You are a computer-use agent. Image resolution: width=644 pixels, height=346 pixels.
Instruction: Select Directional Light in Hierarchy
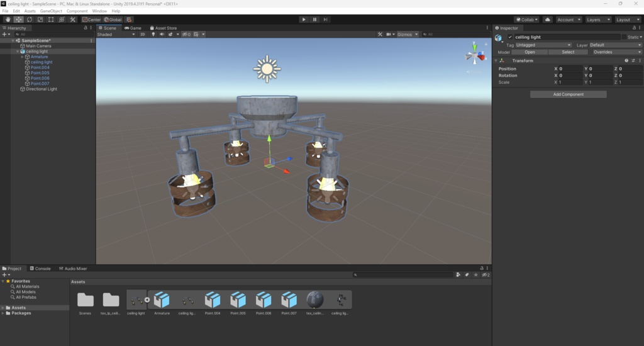(x=42, y=89)
